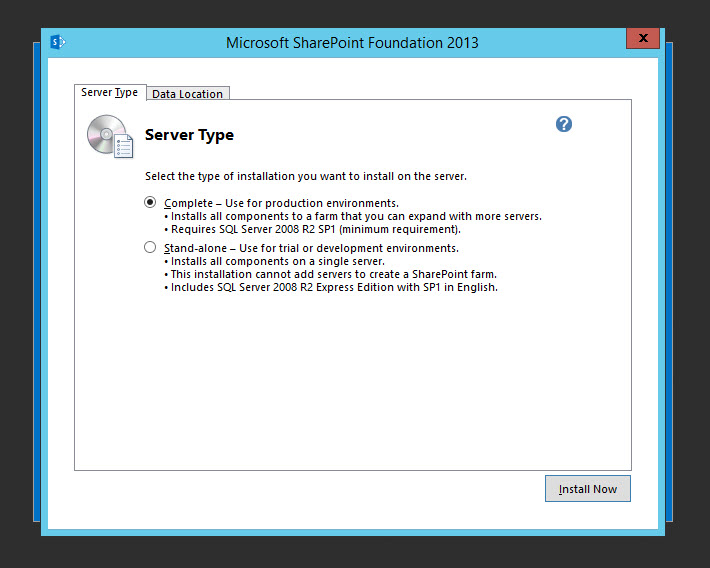This screenshot has width=710, height=568.
Task: Close the SharePoint Foundation 2013 setup window
Action: [x=642, y=39]
